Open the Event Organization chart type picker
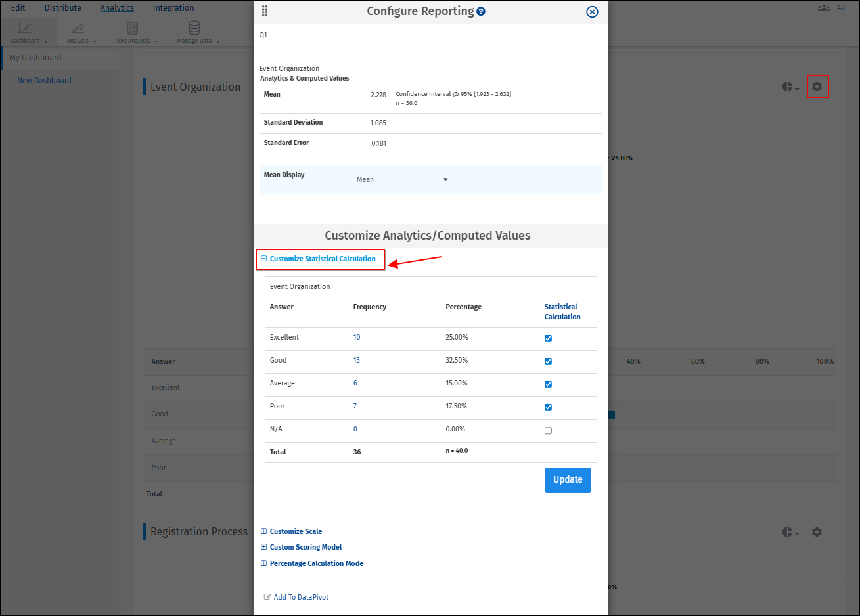Image resolution: width=860 pixels, height=616 pixels. click(790, 87)
